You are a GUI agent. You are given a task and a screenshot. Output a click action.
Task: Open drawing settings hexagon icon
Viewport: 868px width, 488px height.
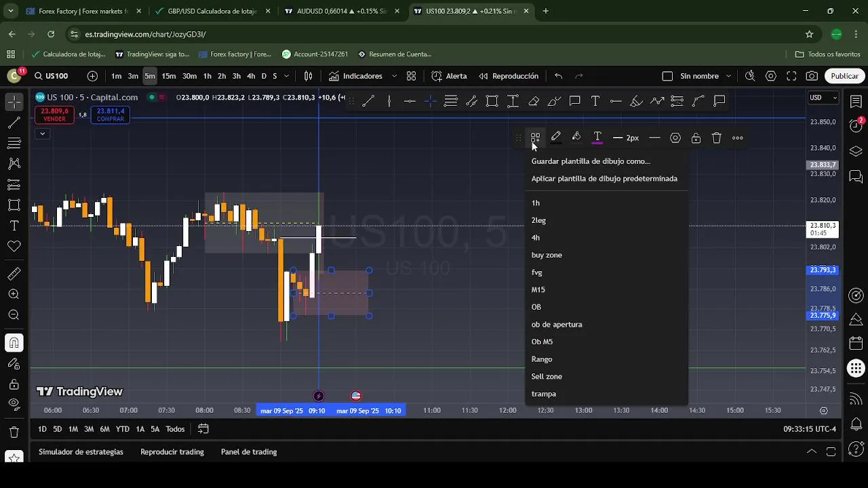[675, 138]
